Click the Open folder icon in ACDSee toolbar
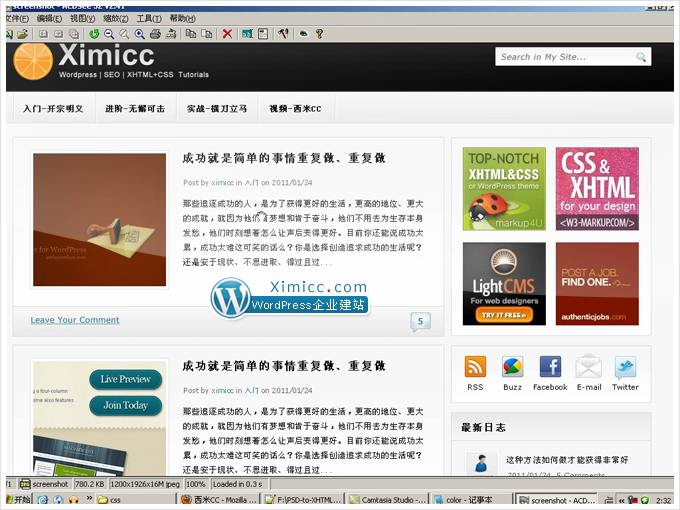Image resolution: width=680 pixels, height=510 pixels. point(23,34)
